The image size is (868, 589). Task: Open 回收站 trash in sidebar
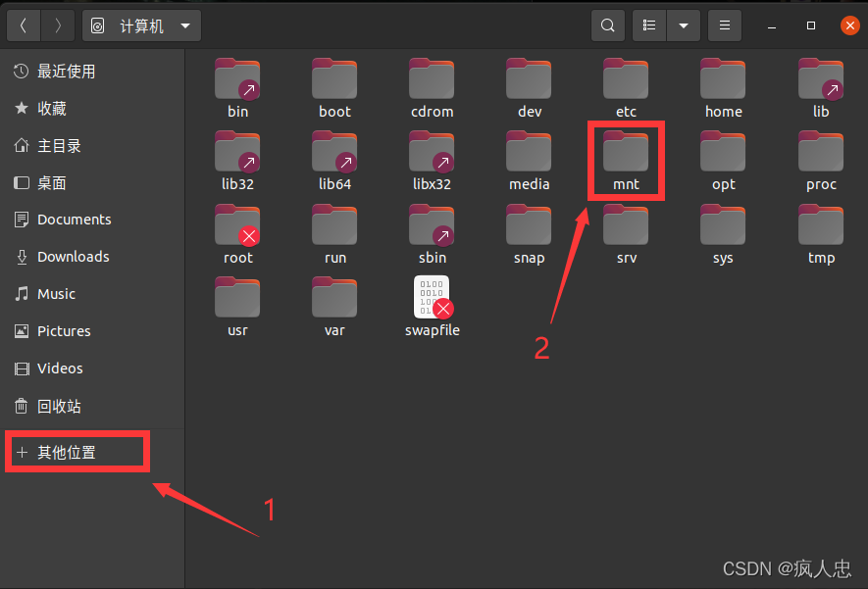click(92, 407)
